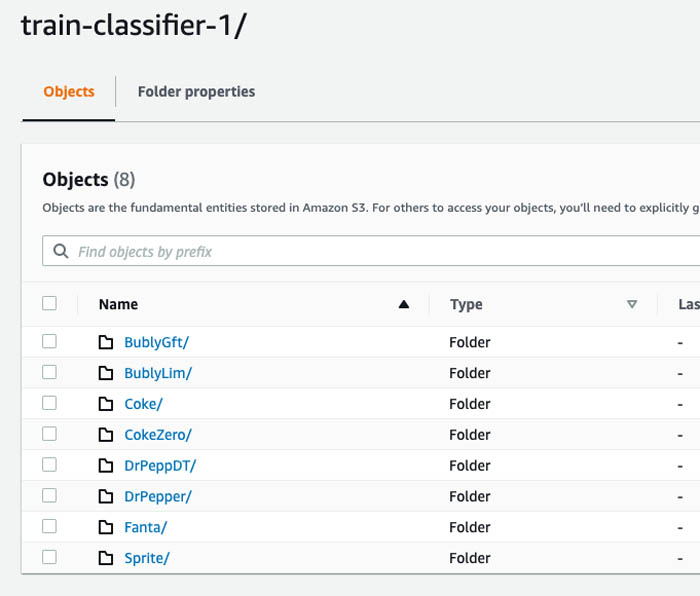700x596 pixels.
Task: Select the Sprite/ row checkbox
Action: [49, 557]
